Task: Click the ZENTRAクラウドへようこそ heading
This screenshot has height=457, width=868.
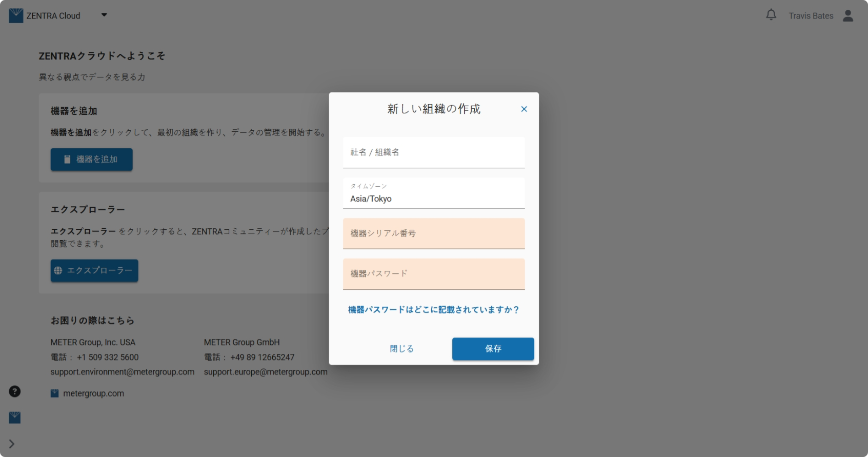Action: [x=102, y=56]
